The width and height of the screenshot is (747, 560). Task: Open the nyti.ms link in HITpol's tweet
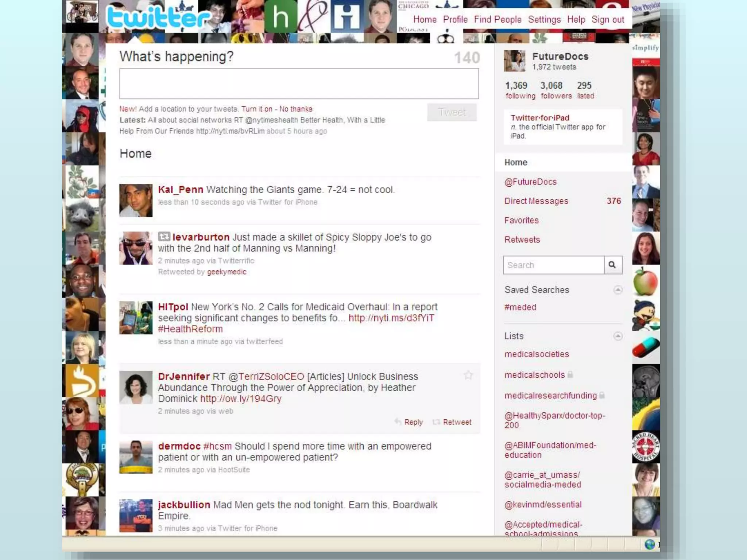coord(391,318)
